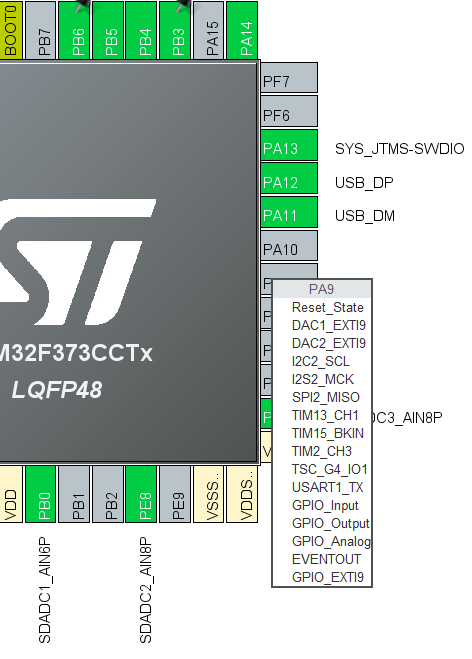Click top pin PB3
The height and width of the screenshot is (659, 472).
click(x=175, y=30)
